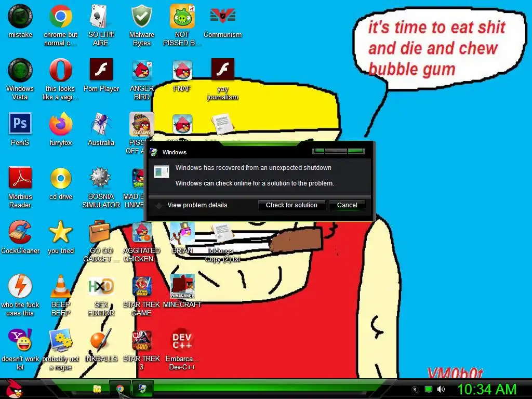Click the 10:34 AM taskbar clock
The height and width of the screenshot is (399, 532).
pos(487,389)
